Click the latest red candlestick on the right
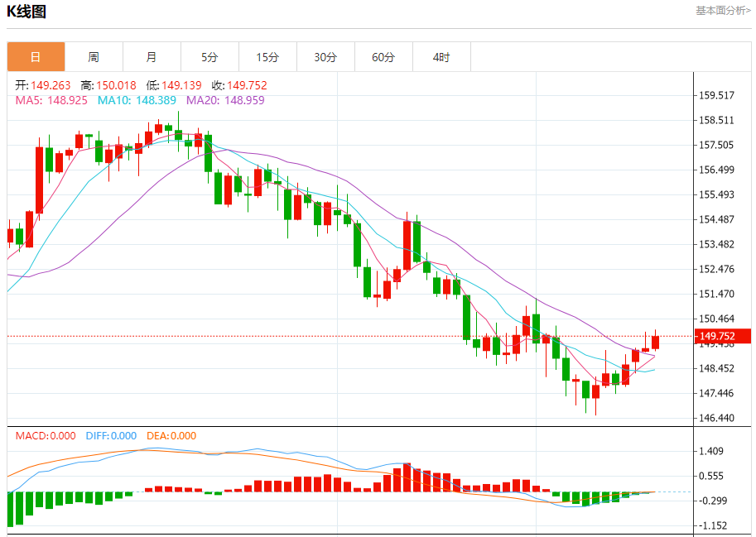756x537 pixels. (655, 342)
